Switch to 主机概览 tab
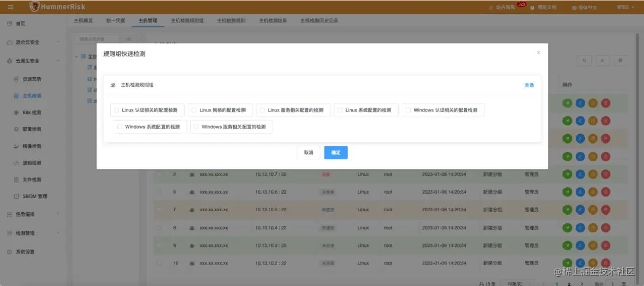Screen dimensions: 644x286 (x=83, y=21)
